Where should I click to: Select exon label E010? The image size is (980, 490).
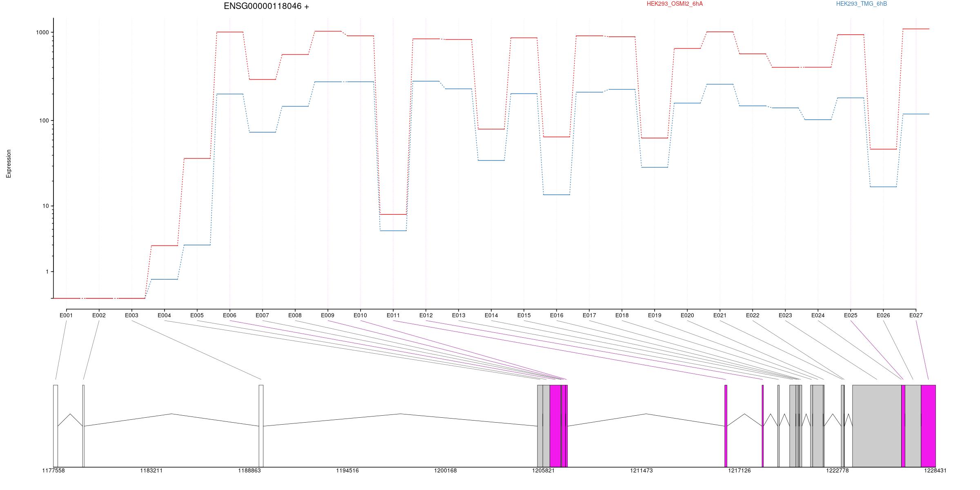click(360, 315)
